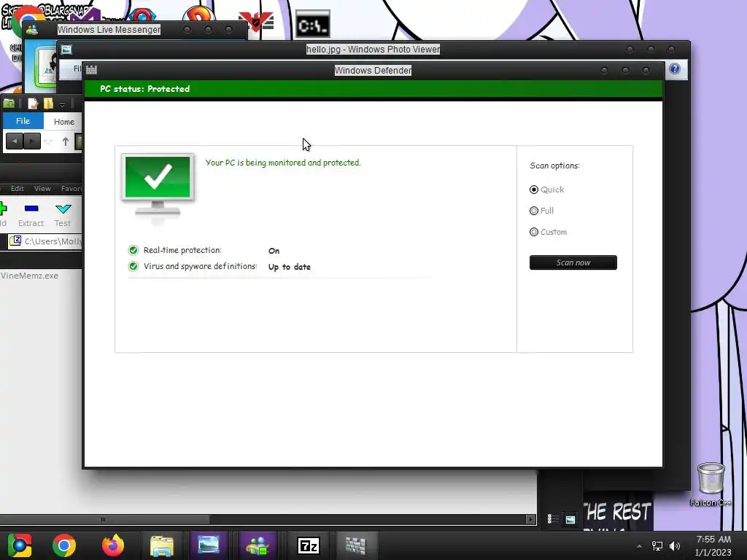The height and width of the screenshot is (560, 747).
Task: Open the Home tab in Explorer window
Action: coord(64,122)
